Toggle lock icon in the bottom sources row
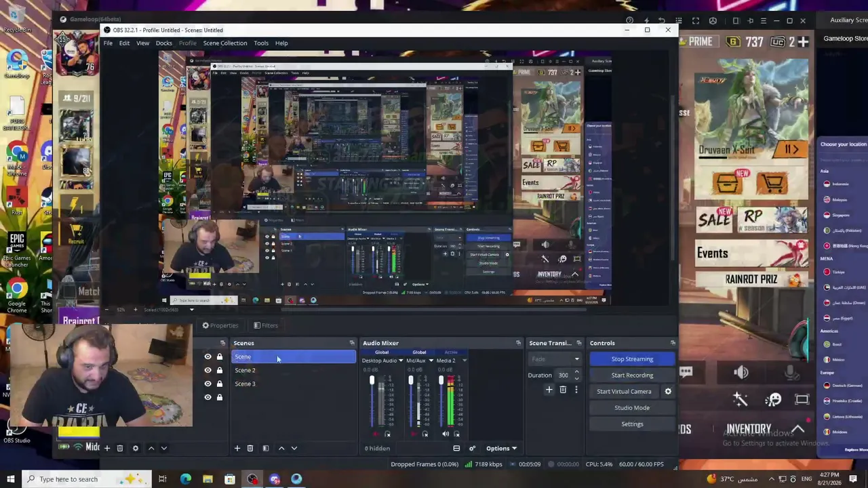The height and width of the screenshot is (488, 868). click(220, 398)
